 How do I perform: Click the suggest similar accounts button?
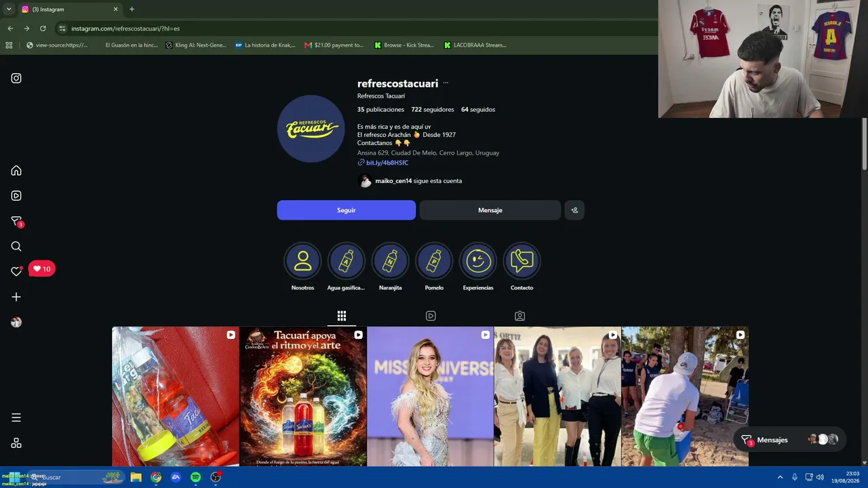pos(574,210)
